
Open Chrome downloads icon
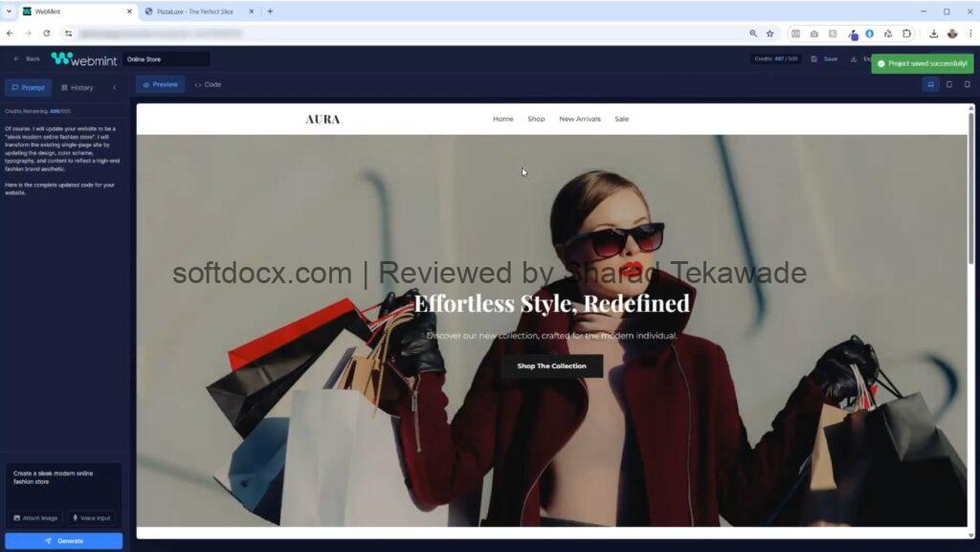pyautogui.click(x=933, y=33)
